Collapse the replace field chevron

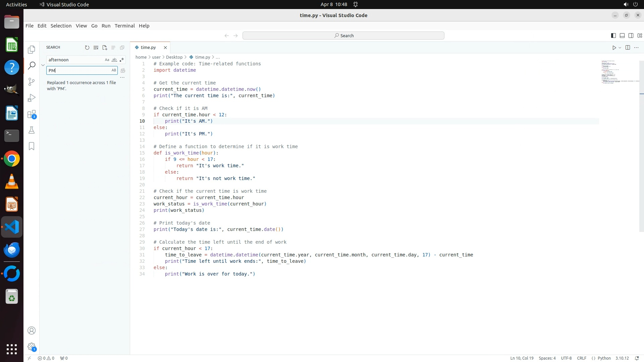(43, 65)
